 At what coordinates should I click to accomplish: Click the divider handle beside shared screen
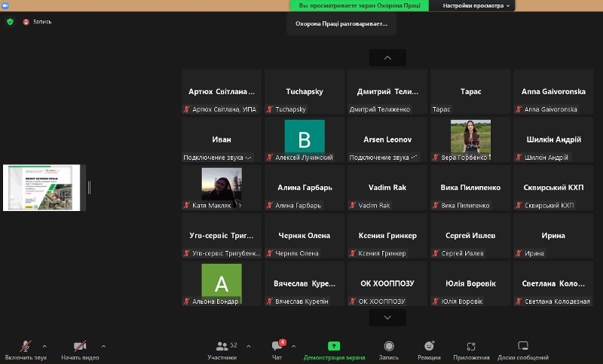coord(89,188)
